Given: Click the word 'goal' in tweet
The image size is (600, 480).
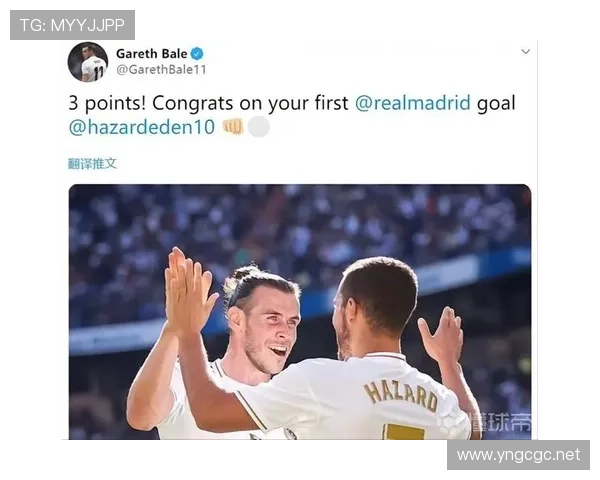Looking at the screenshot, I should pos(496,104).
